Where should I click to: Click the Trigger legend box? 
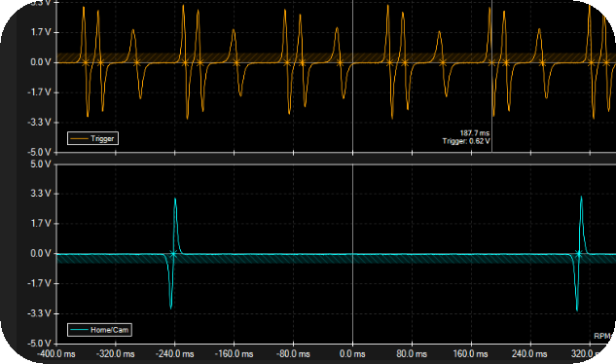(x=92, y=138)
